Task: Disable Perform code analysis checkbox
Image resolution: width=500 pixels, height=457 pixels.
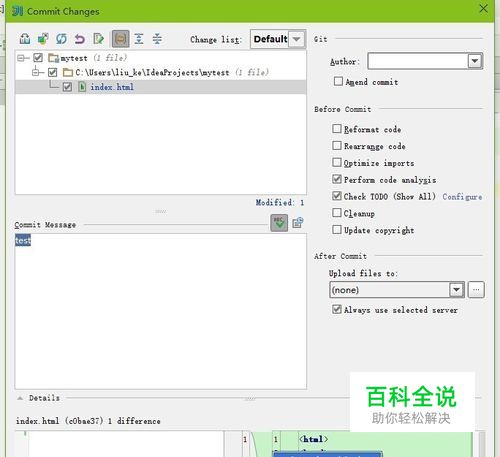Action: tap(337, 179)
